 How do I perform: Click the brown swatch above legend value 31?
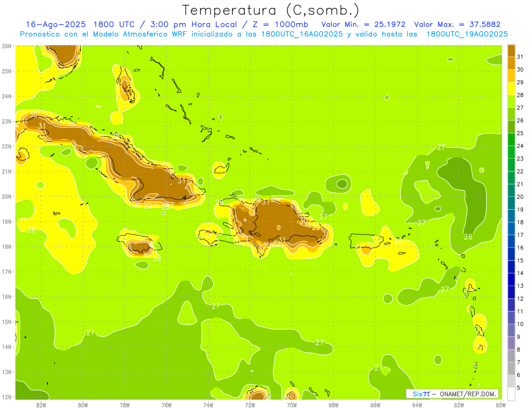511,50
